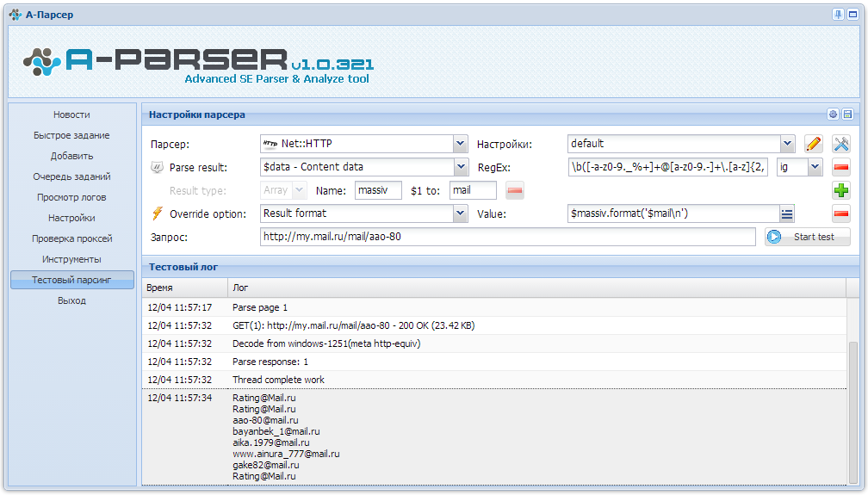Click the Запрос URL input field
Image resolution: width=868 pixels, height=495 pixels.
508,237
